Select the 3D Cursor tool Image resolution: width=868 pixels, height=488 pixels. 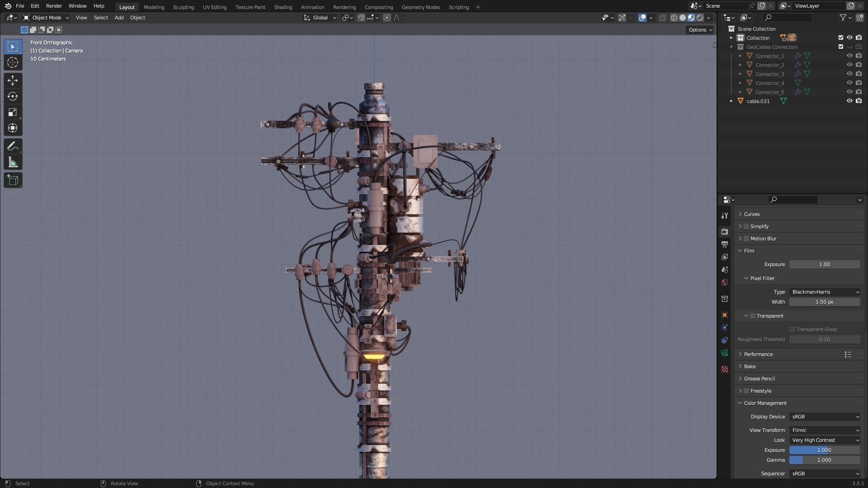coord(13,62)
